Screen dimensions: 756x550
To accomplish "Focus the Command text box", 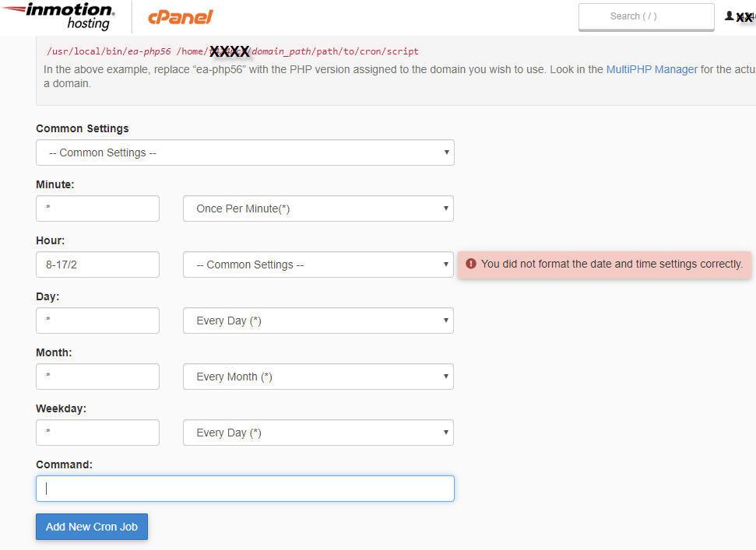I will pyautogui.click(x=244, y=489).
